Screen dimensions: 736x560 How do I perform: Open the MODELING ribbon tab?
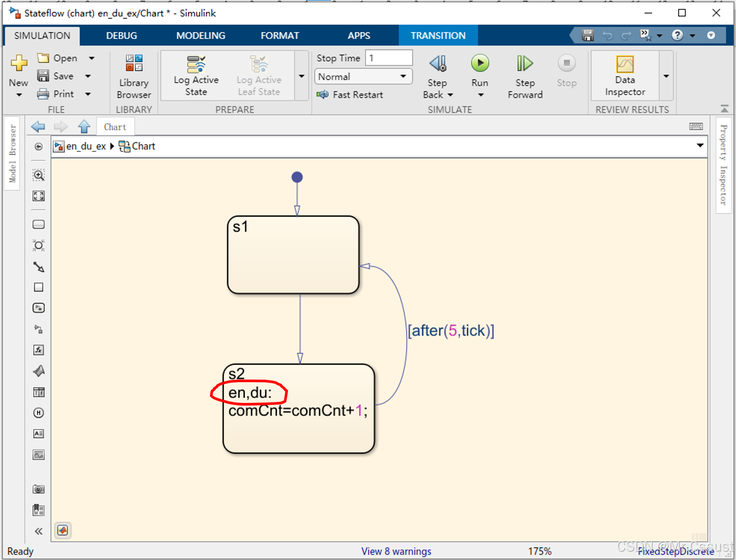point(201,35)
